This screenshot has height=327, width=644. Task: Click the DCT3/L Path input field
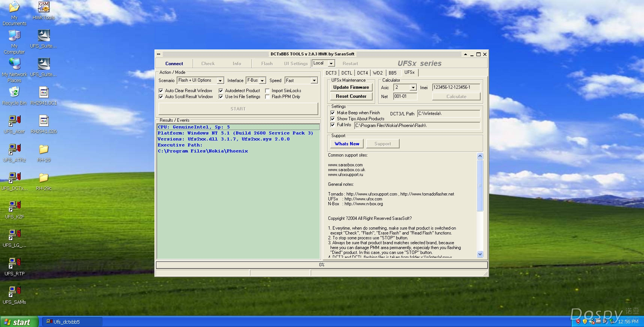point(449,113)
